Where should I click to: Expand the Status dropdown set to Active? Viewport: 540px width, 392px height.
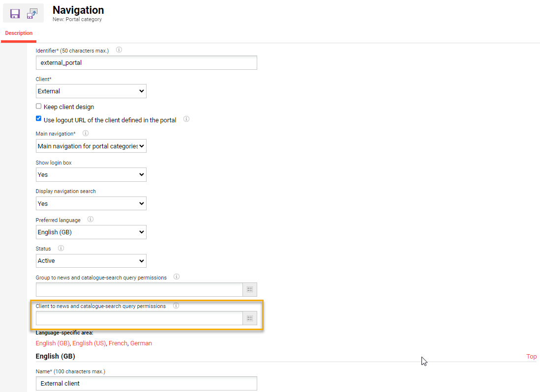click(x=91, y=261)
